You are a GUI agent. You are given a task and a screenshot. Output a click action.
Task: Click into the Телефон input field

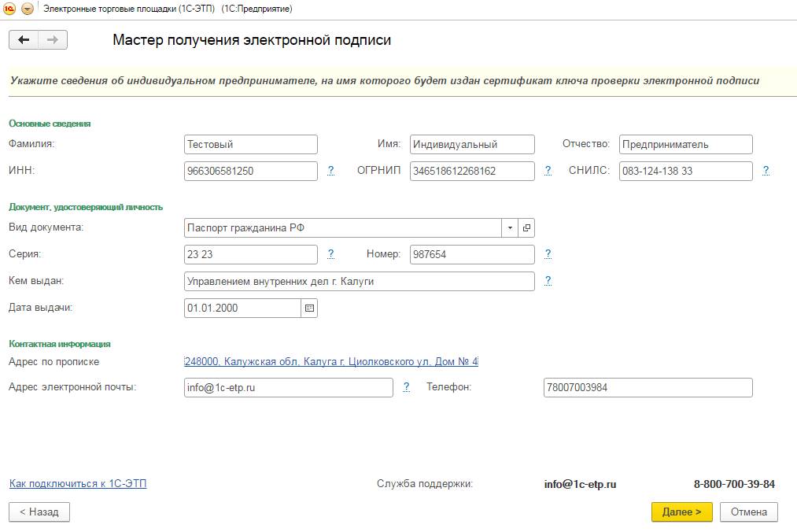[x=647, y=388]
